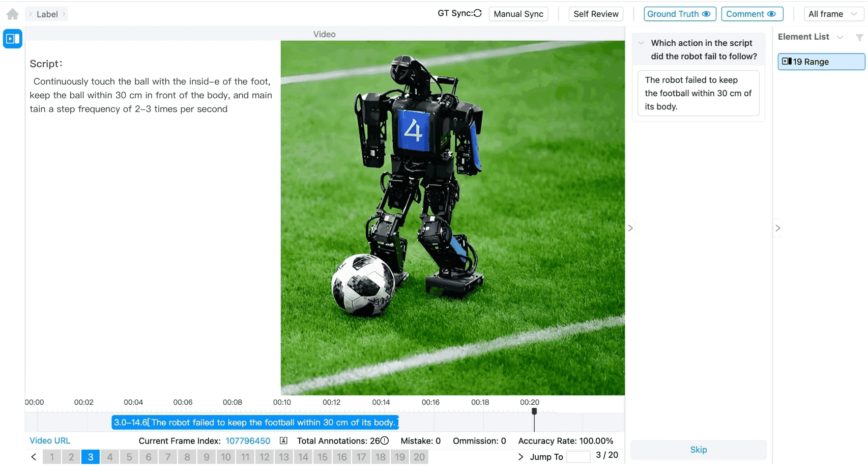Open the Video URL link
The width and height of the screenshot is (868, 467).
pos(50,441)
